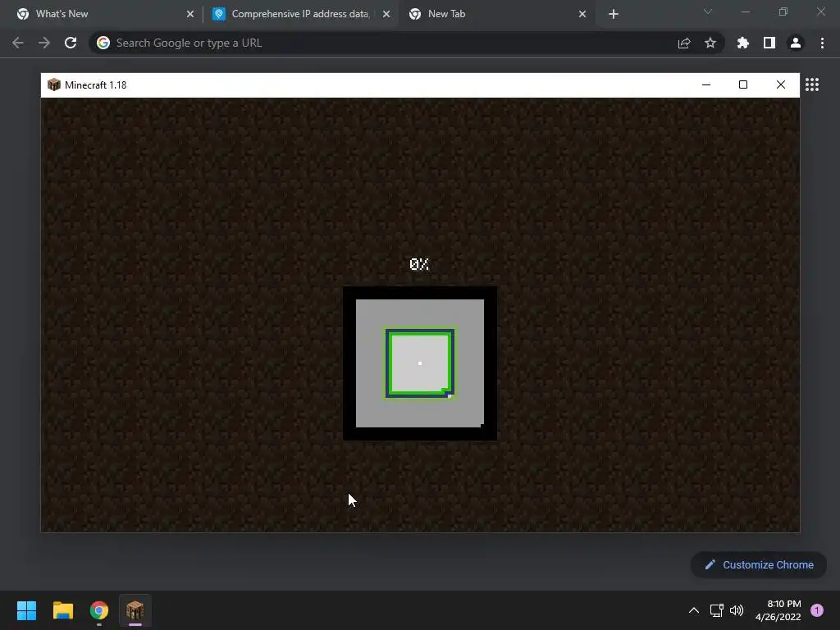Maximize the Minecraft 1.18 window
This screenshot has width=840, height=630.
[743, 84]
